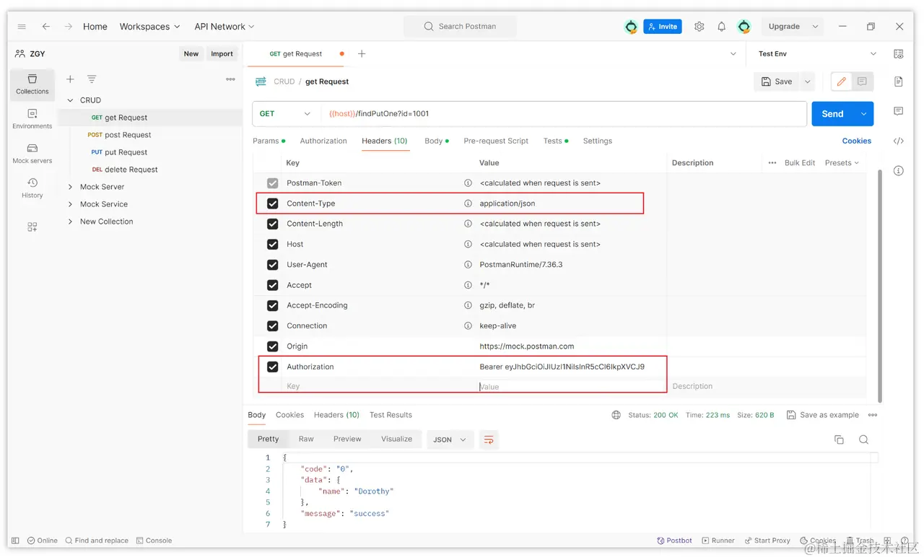Open Collections sidebar panel
Screen dimensions: 924x560
(x=32, y=84)
